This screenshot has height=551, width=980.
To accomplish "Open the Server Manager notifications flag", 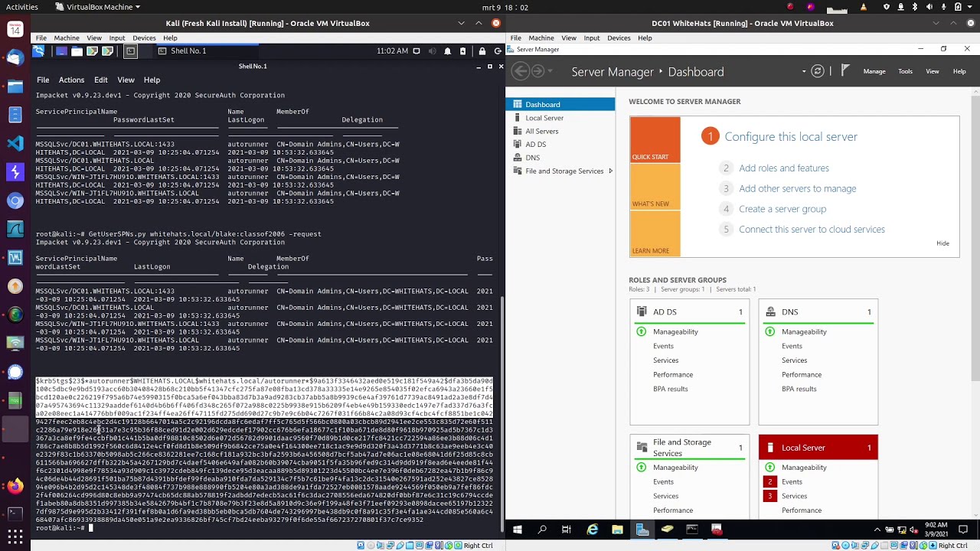I will pos(845,70).
